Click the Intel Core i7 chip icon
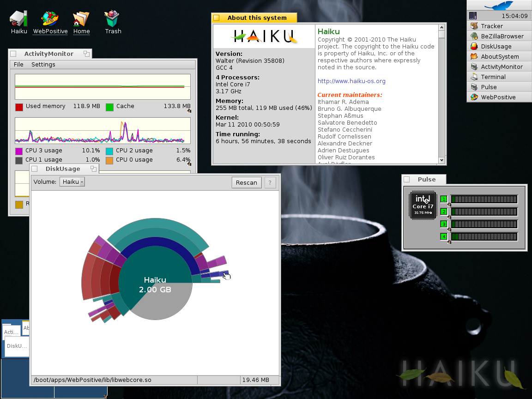 pos(423,205)
